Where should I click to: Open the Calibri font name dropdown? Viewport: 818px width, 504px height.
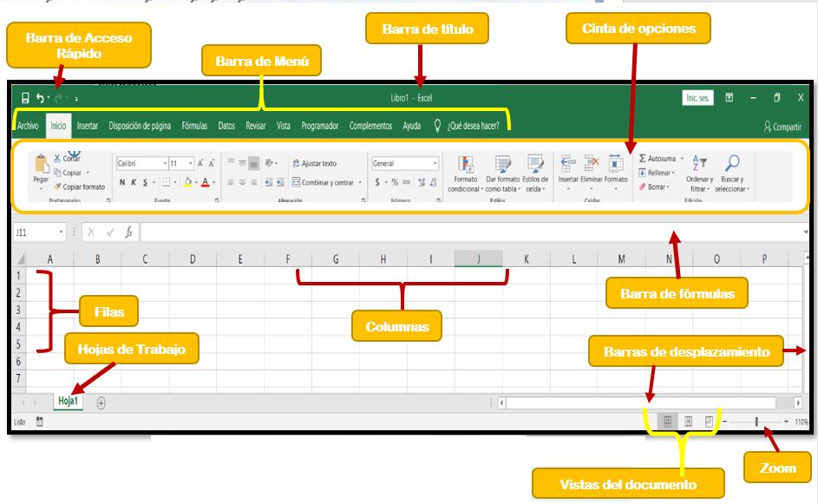[165, 163]
